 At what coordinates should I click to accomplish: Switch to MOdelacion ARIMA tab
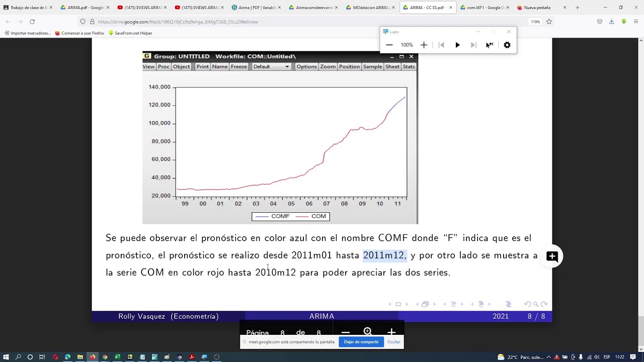tap(370, 8)
